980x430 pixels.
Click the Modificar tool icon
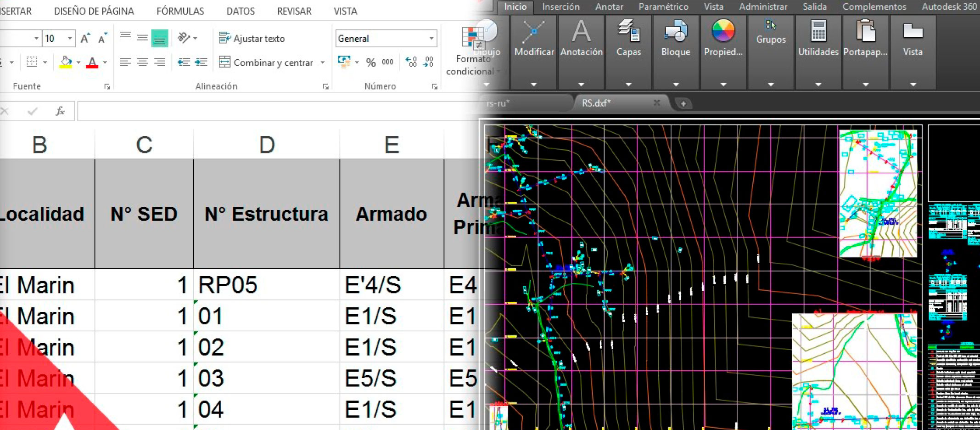pyautogui.click(x=534, y=32)
